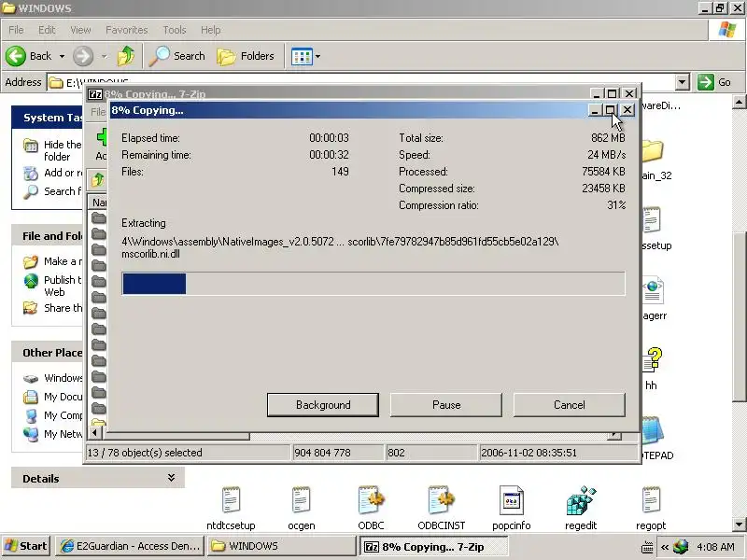Click the network globe tray icon
The image size is (747, 560).
coord(682,547)
